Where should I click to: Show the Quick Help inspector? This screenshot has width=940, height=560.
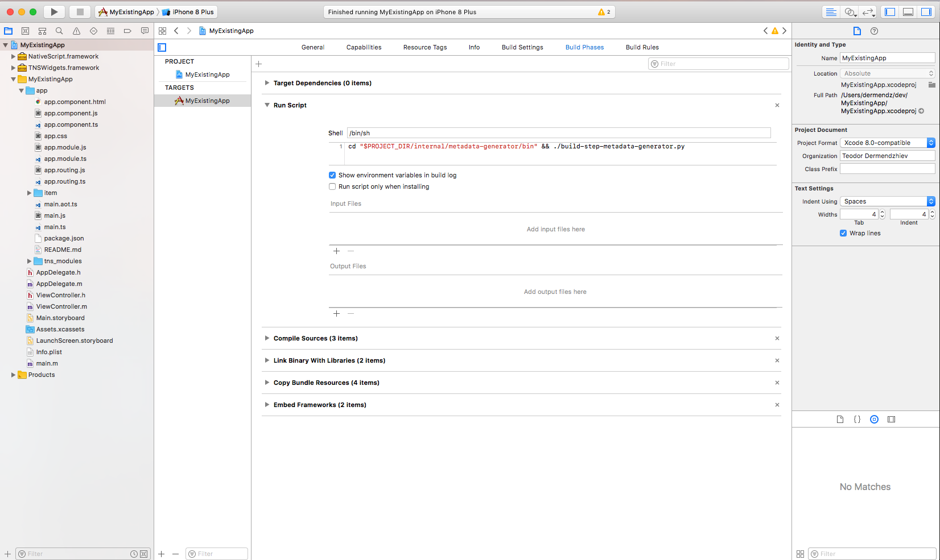pos(874,31)
